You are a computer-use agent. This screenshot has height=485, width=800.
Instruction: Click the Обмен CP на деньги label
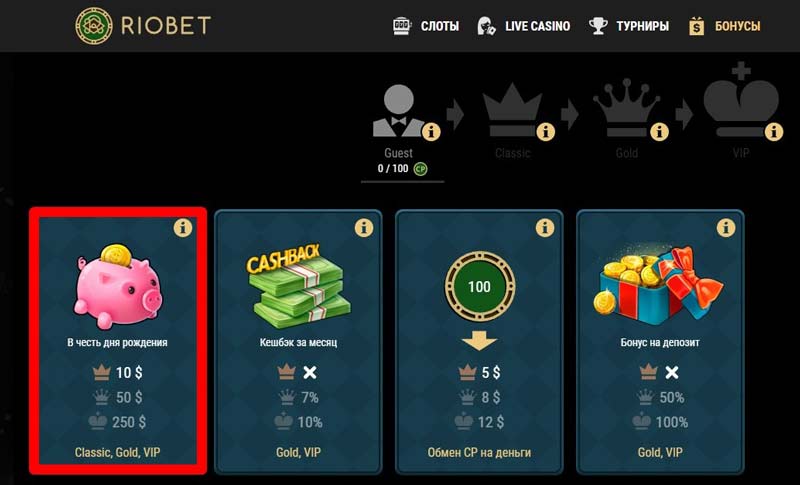(480, 452)
